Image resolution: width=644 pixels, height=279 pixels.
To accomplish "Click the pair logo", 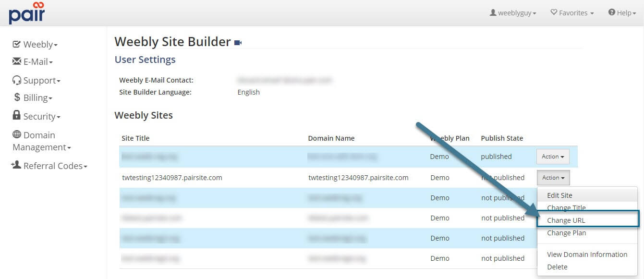I will point(27,12).
